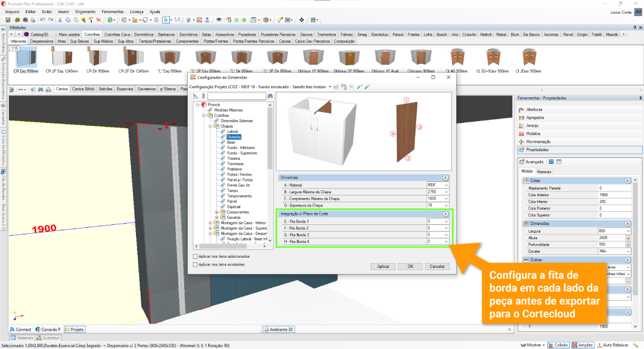
Task: Click the eye visibility icon in toolbar
Action: click(x=219, y=20)
